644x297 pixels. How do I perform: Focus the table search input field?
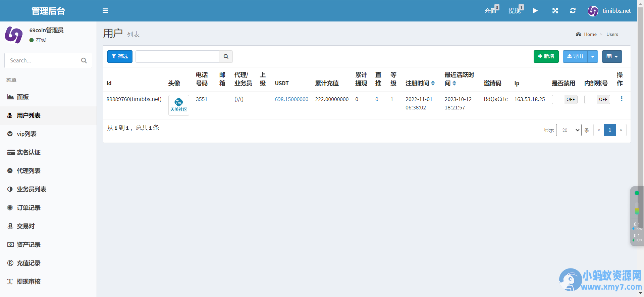tap(177, 56)
